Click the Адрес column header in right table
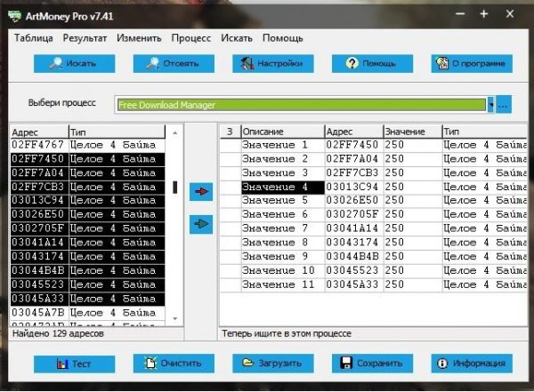 [x=354, y=132]
